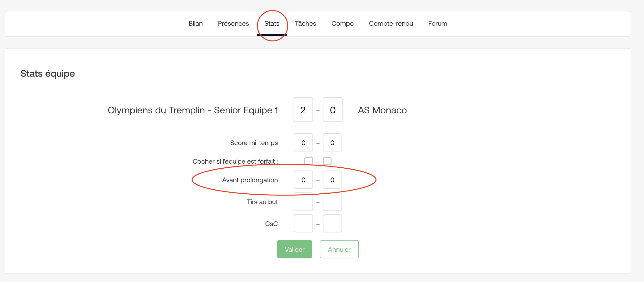The image size is (644, 282).
Task: Focus away team Avant prolongation field
Action: point(332,180)
